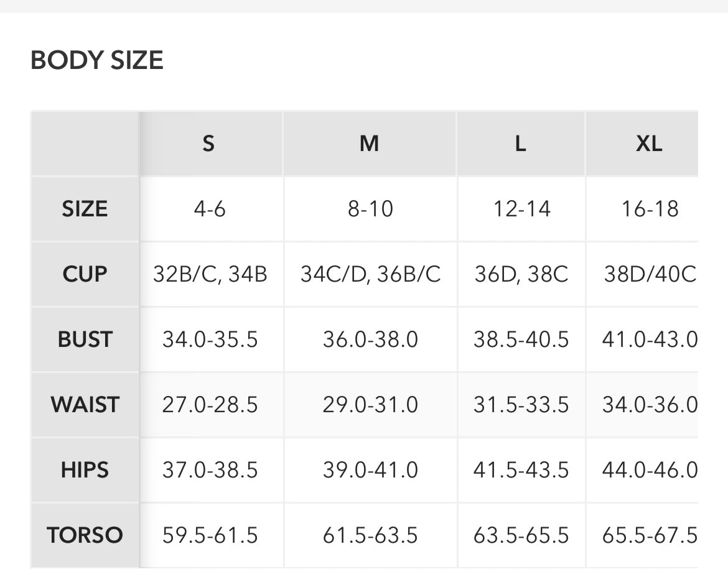The width and height of the screenshot is (728, 577).
Task: Click the L column header
Action: coord(521,144)
